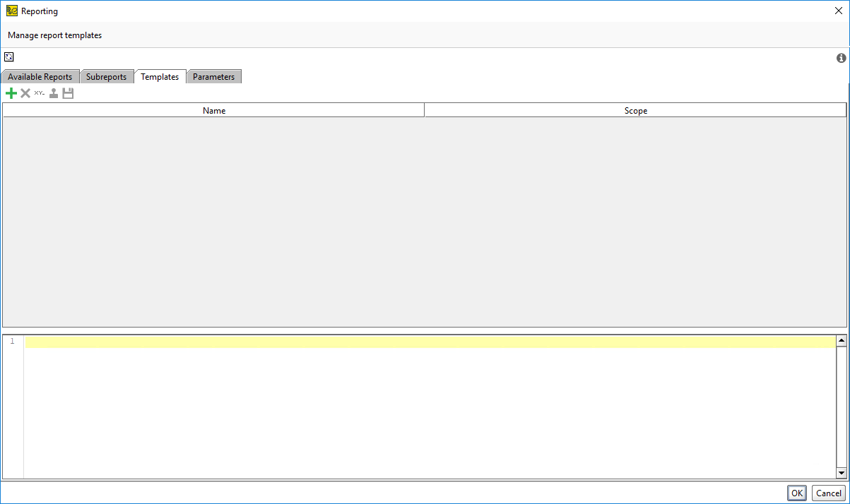Switch to the Available Reports tab

[40, 76]
